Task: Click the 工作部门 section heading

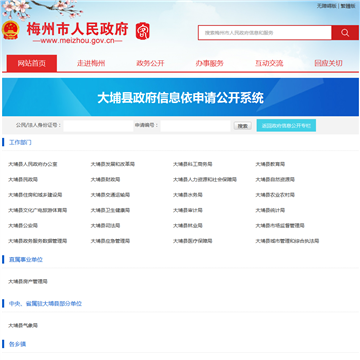Action: coord(20,143)
